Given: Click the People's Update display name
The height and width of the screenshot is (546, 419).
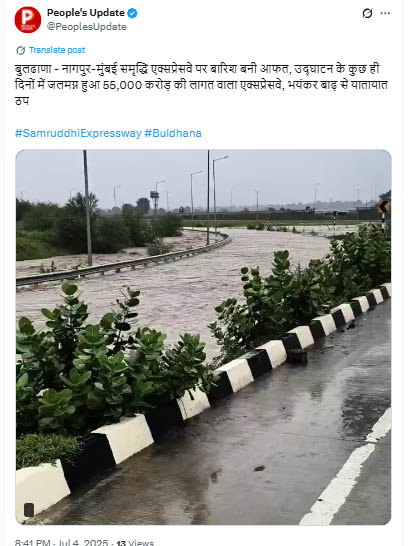Looking at the screenshot, I should point(86,13).
